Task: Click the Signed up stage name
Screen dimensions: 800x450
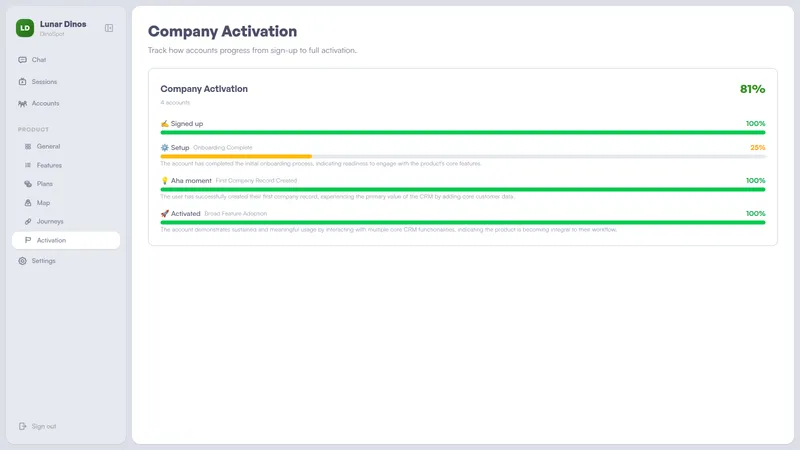Action: tap(187, 123)
